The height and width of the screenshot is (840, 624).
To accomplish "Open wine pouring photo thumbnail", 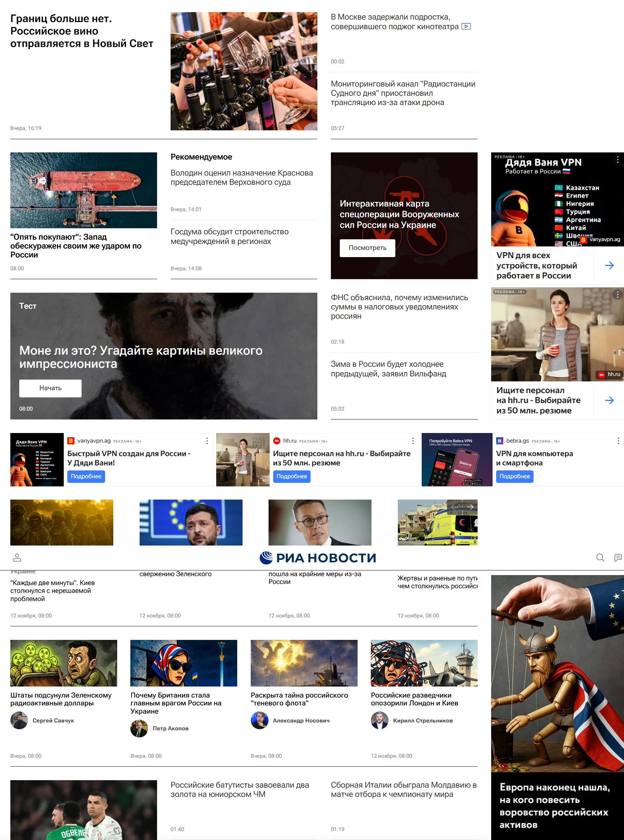I will point(244,71).
